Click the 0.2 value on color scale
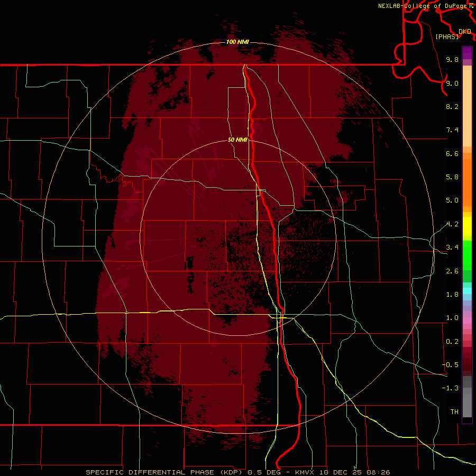This screenshot has height=476, width=476. click(x=452, y=342)
